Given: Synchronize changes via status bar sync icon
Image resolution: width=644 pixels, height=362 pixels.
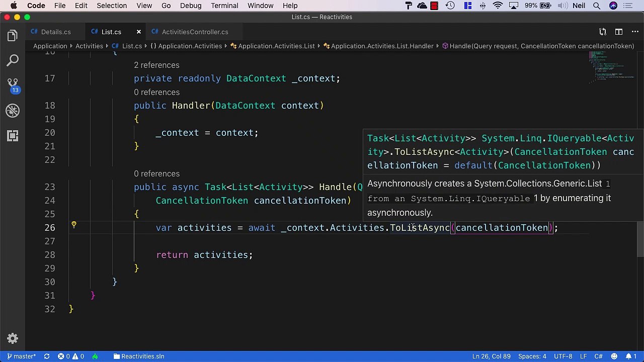Looking at the screenshot, I should (x=47, y=356).
